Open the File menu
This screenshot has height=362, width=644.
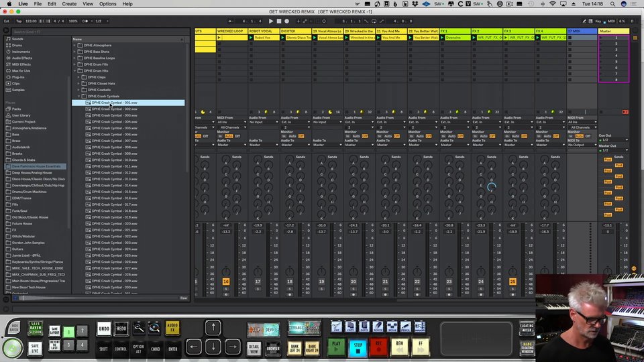tap(38, 4)
